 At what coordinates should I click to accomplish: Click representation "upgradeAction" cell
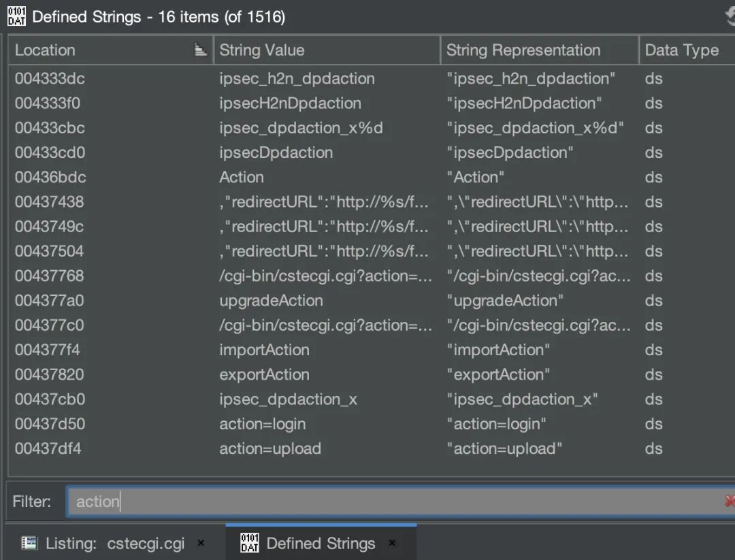pos(505,300)
